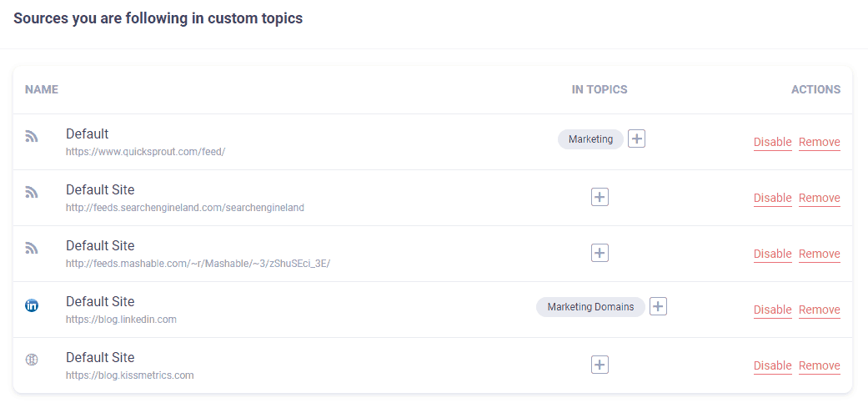The width and height of the screenshot is (868, 403).
Task: Click the ACTIONS column header
Action: tap(816, 89)
